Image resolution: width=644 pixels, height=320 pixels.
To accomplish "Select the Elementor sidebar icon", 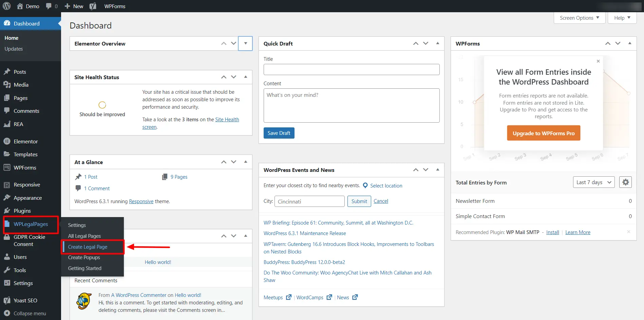I will tap(7, 141).
